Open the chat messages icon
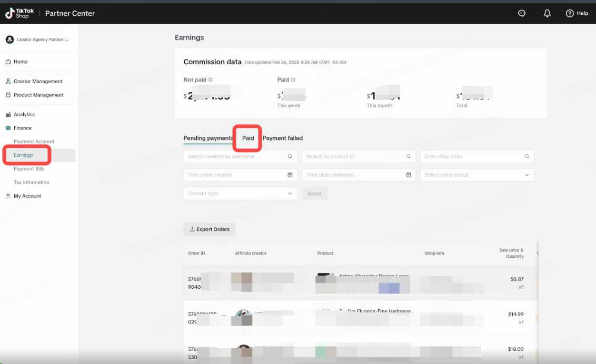596x364 pixels. click(522, 13)
